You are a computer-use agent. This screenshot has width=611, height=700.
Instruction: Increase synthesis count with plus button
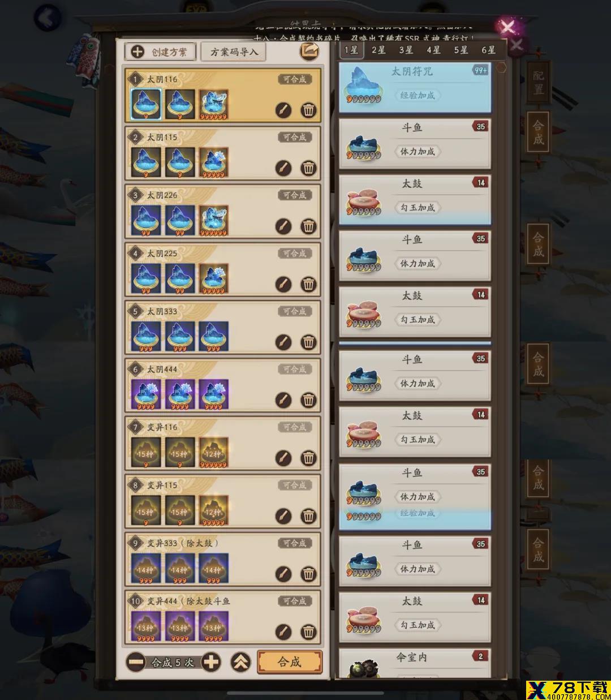point(210,662)
